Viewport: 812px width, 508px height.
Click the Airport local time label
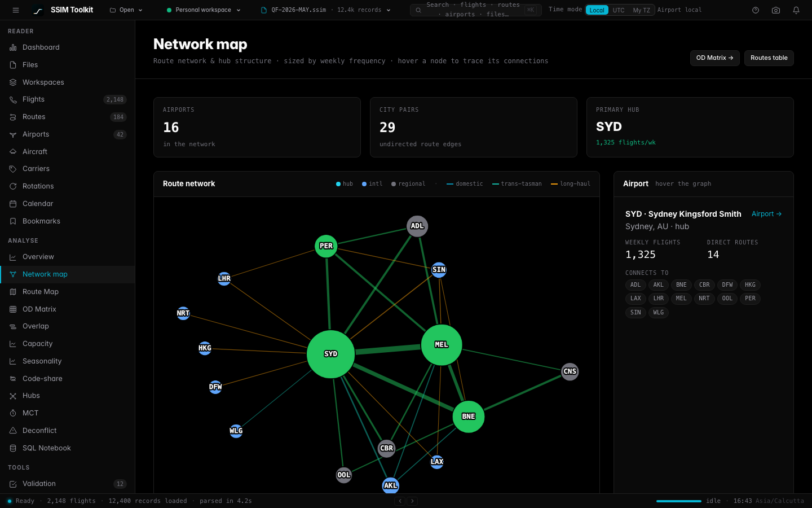(679, 10)
